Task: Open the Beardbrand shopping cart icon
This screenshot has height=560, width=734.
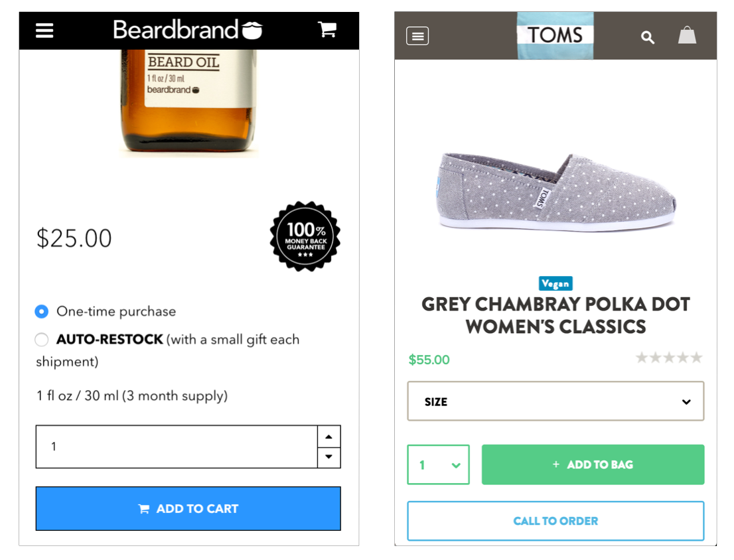Action: 327,29
